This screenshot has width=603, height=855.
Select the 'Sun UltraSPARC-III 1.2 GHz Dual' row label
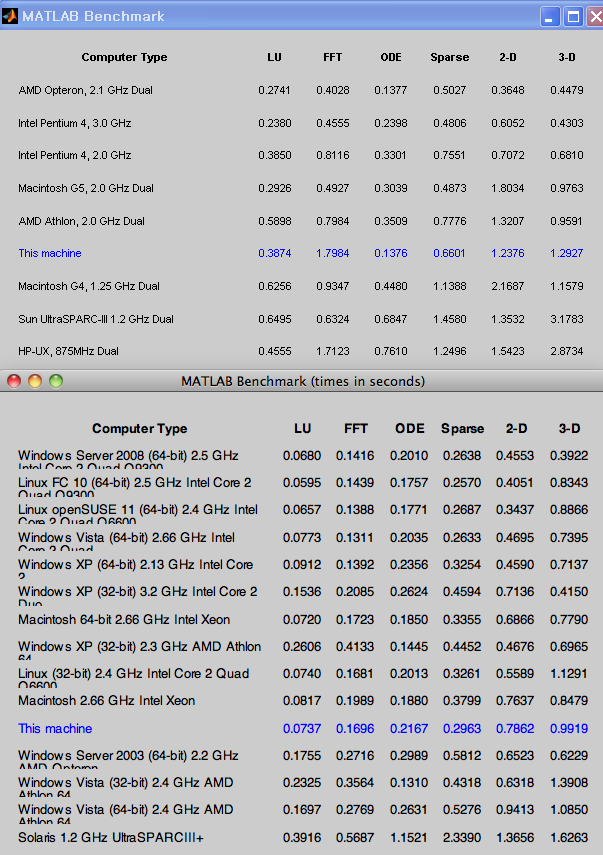[96, 319]
